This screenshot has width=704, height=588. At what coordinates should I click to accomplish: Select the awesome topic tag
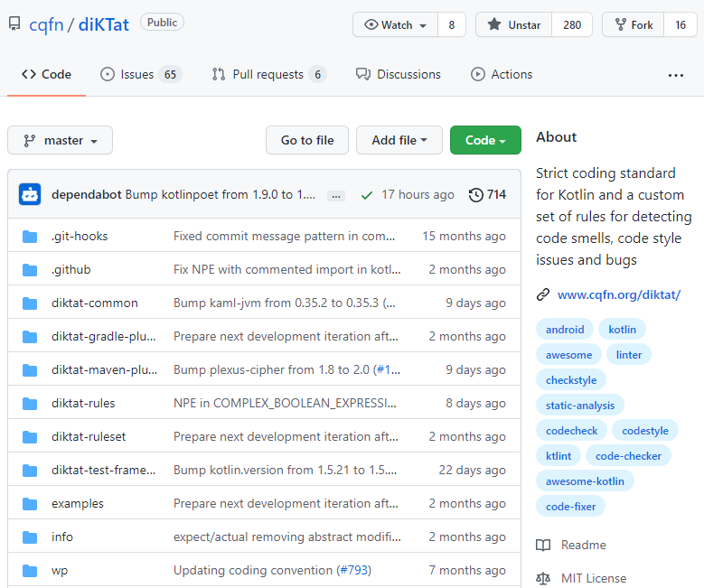coord(568,355)
